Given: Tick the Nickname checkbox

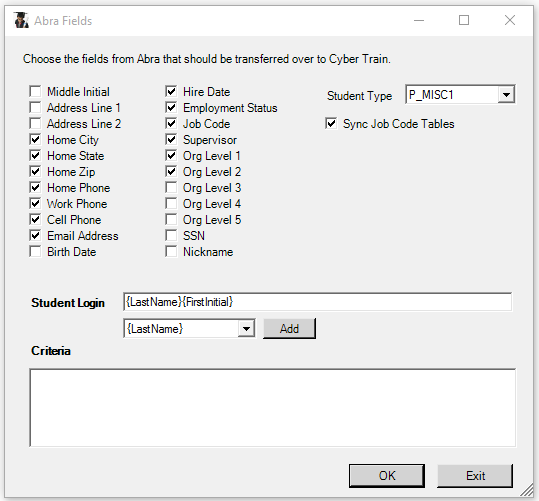Looking at the screenshot, I should pos(171,251).
